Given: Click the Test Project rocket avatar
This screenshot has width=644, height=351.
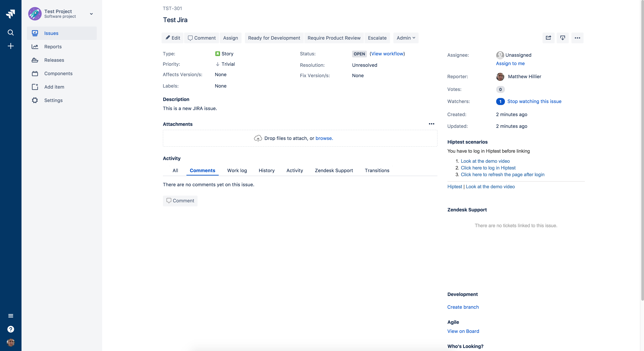Looking at the screenshot, I should point(35,14).
